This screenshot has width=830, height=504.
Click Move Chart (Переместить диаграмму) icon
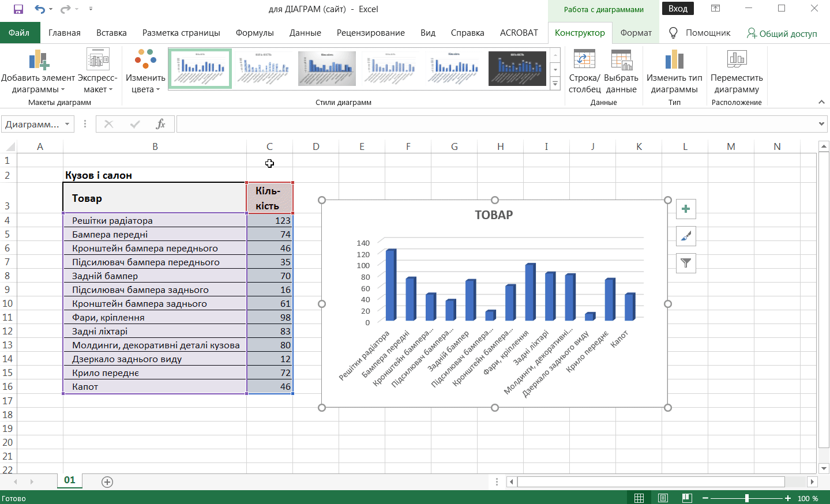[x=737, y=60]
